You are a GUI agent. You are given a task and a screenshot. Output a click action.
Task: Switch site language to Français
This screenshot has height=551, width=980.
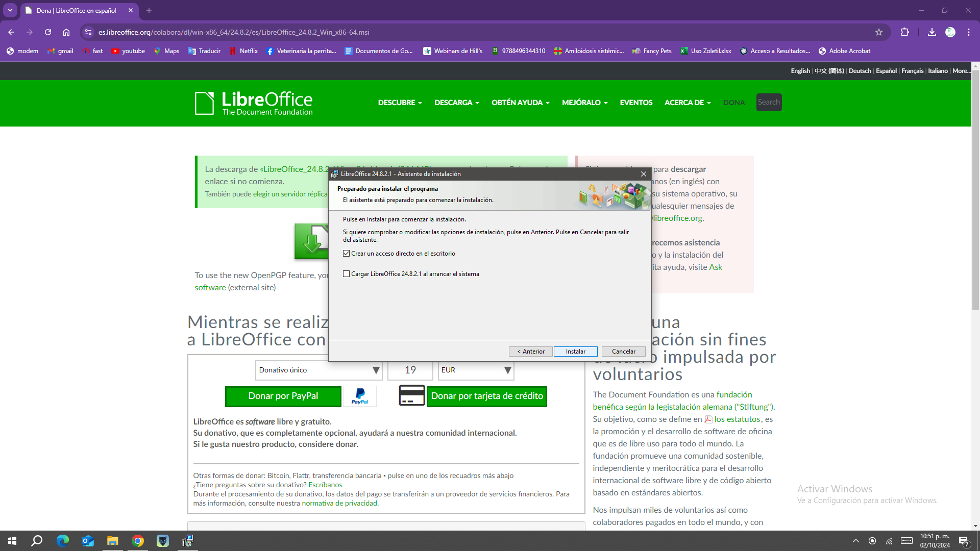(x=912, y=71)
